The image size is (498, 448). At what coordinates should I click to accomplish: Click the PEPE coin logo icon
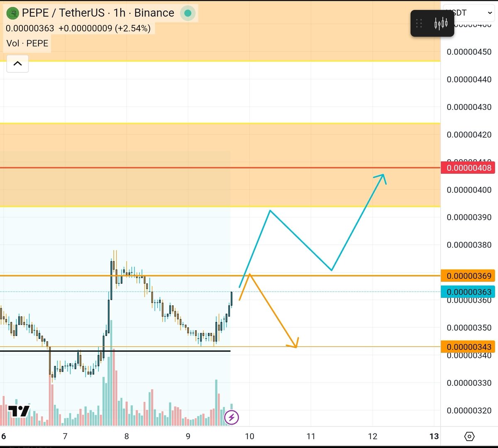coord(13,13)
